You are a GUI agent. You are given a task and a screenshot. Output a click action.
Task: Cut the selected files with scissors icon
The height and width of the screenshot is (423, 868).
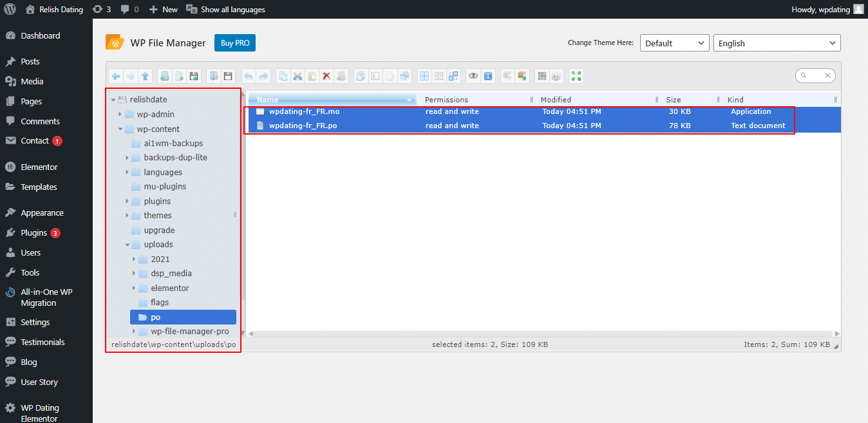point(297,76)
